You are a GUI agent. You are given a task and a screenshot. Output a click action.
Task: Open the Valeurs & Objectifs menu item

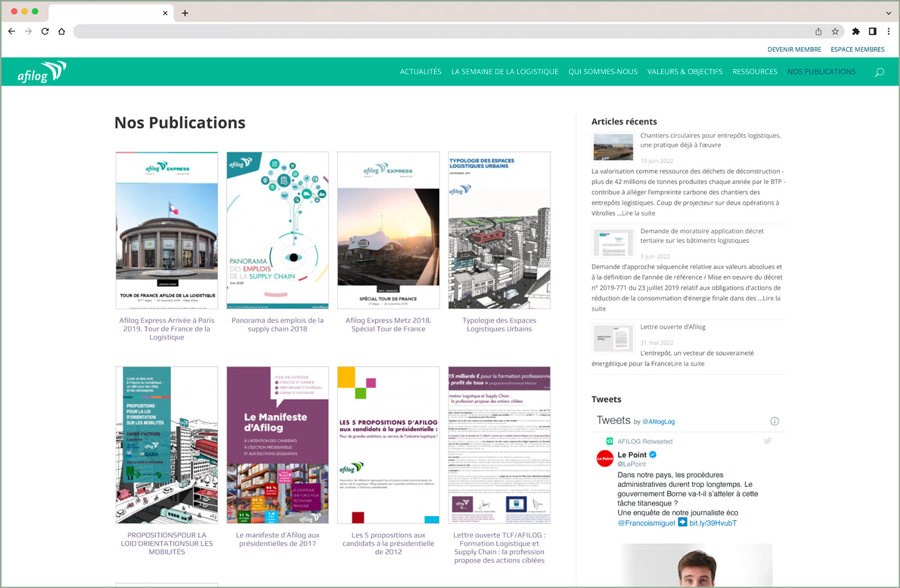pyautogui.click(x=685, y=72)
